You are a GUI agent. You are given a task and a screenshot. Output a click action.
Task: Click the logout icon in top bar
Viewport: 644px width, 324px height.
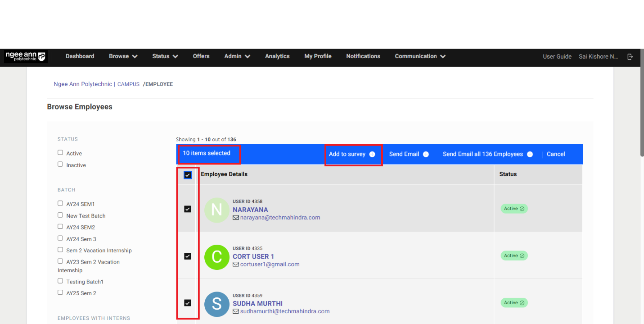click(x=630, y=57)
